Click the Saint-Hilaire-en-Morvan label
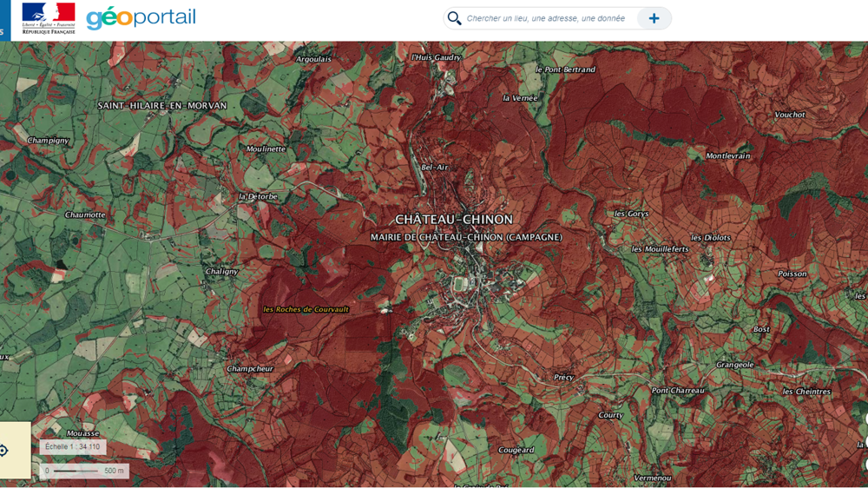 click(x=162, y=106)
